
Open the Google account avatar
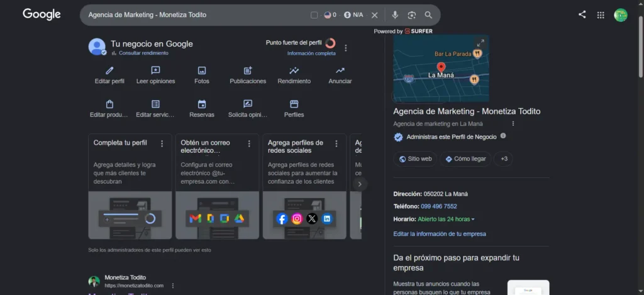point(621,15)
